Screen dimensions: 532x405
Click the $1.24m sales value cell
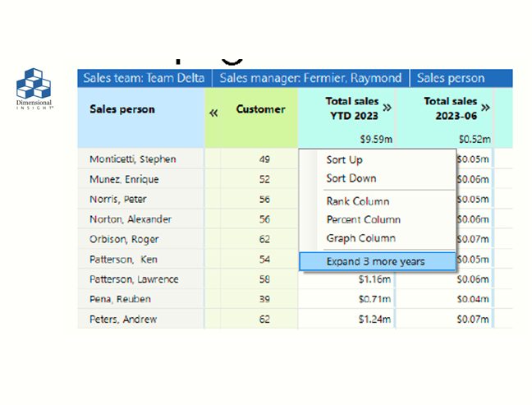[x=375, y=319]
